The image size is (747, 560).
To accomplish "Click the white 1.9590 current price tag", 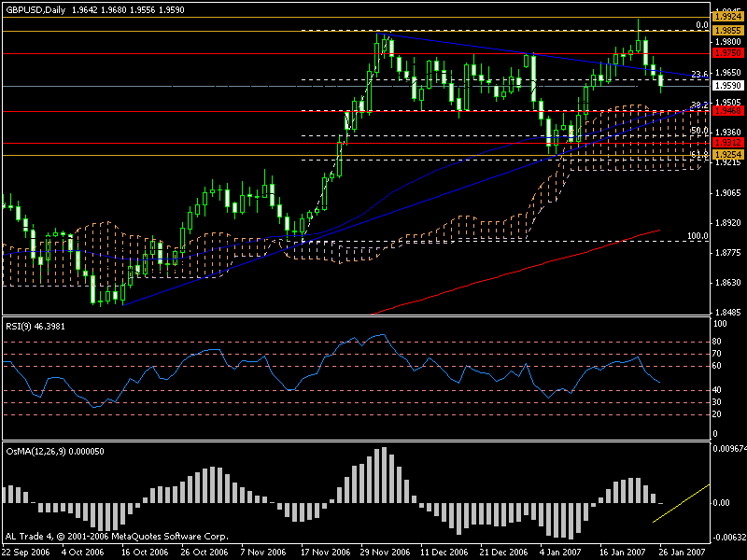I will (727, 86).
